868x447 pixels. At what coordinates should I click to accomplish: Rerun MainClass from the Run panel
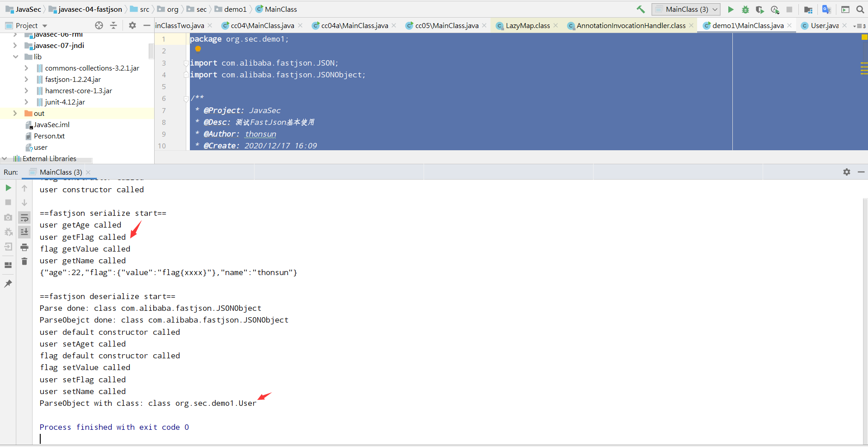coord(8,188)
